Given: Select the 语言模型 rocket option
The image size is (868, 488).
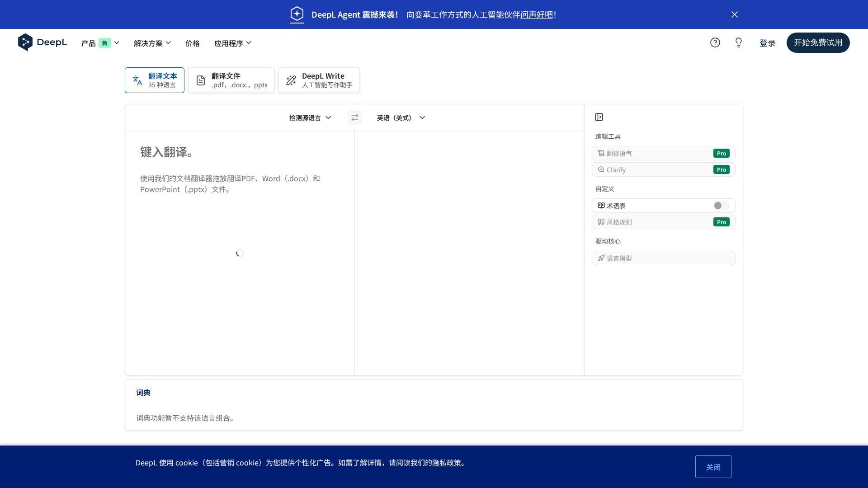Looking at the screenshot, I should (x=663, y=258).
